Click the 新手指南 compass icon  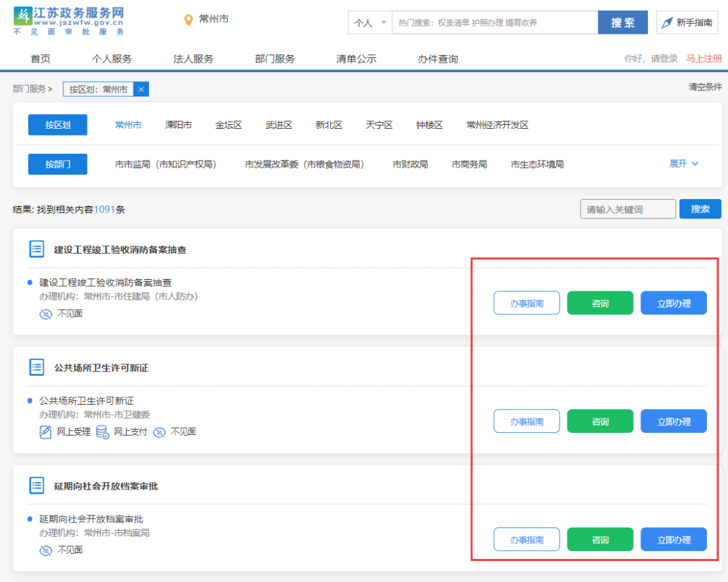coord(667,23)
